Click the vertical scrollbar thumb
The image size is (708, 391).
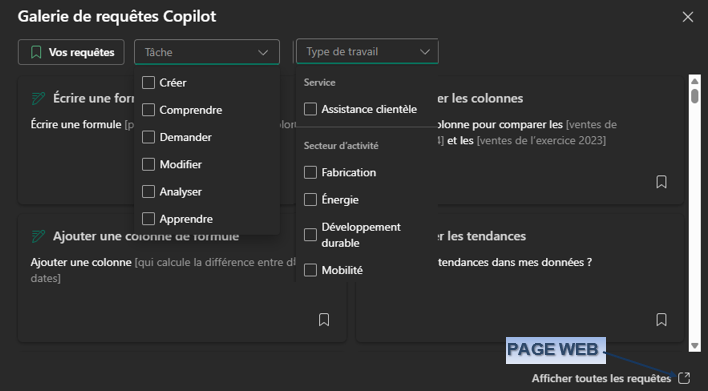pos(694,96)
